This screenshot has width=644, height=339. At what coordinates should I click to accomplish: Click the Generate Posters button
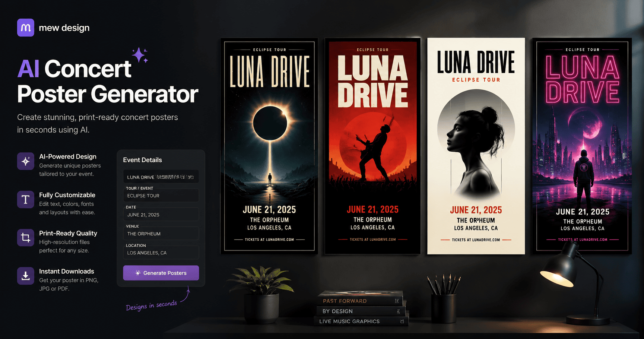(161, 273)
